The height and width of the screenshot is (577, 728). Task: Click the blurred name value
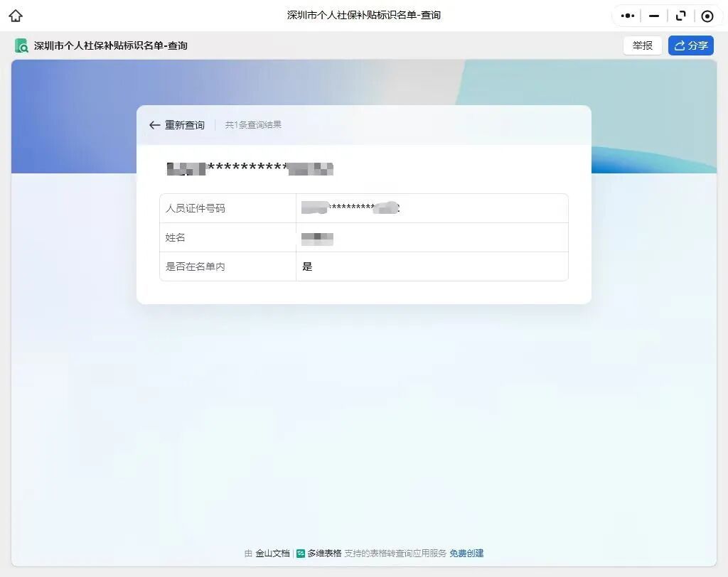point(317,239)
